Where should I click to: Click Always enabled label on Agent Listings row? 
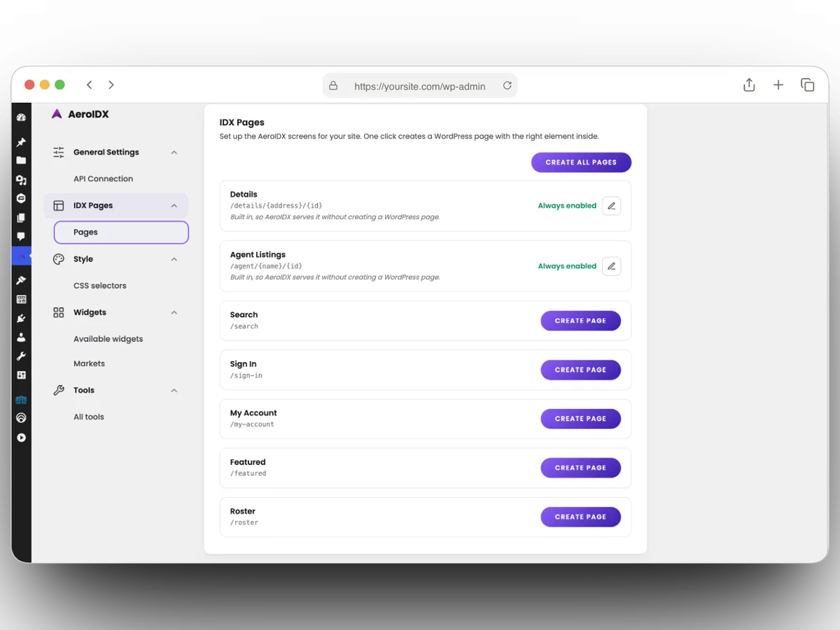click(567, 266)
